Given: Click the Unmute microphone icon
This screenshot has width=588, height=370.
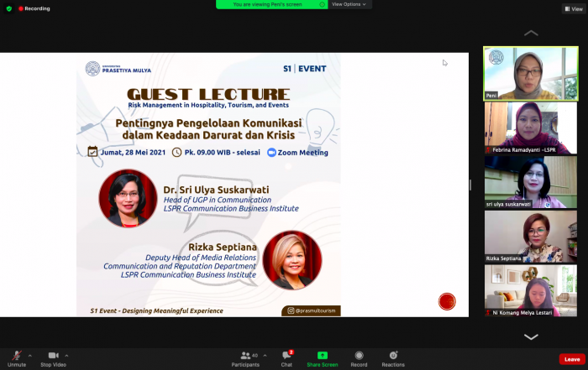Looking at the screenshot, I should [x=17, y=355].
